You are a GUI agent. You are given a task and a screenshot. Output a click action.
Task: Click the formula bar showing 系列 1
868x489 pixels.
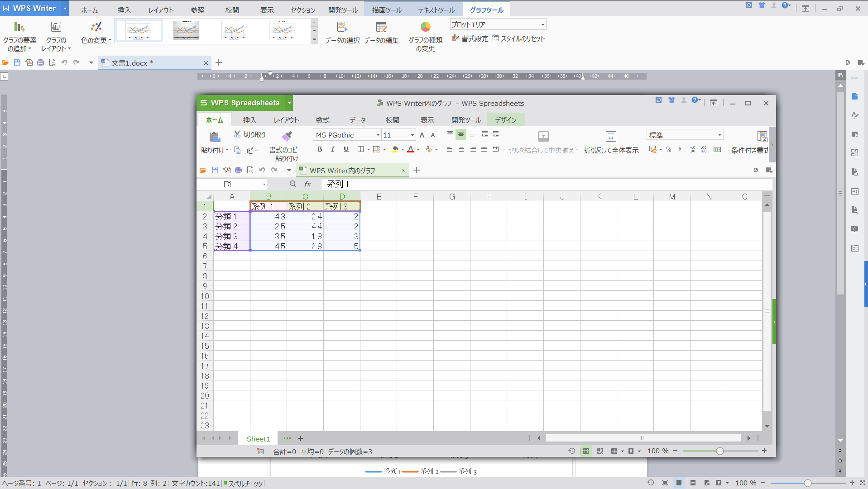click(546, 184)
